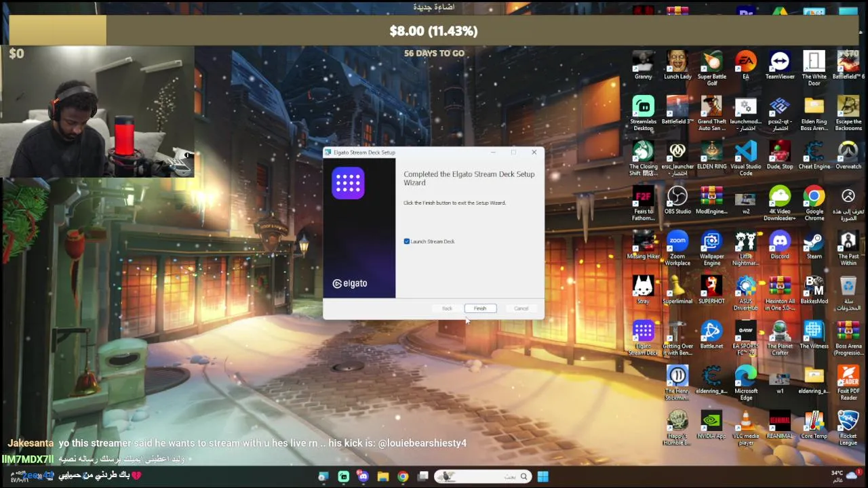Viewport: 868px width, 488px height.
Task: Launch Foxit PDF Reader icon
Action: pyautogui.click(x=848, y=382)
